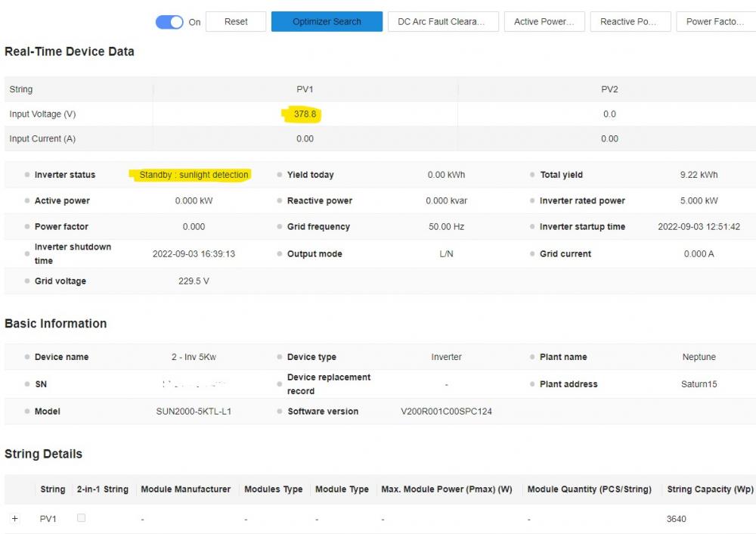The width and height of the screenshot is (756, 534).
Task: Click Grid current value 0.000 A
Action: 699,253
